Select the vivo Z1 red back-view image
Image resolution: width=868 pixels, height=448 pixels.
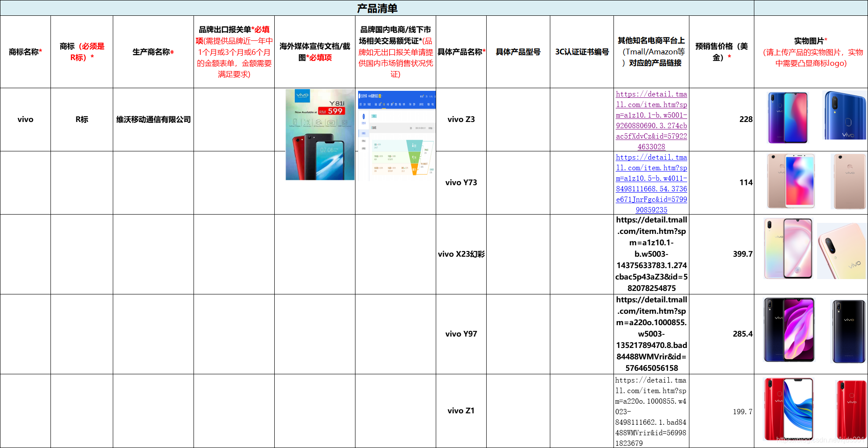tap(851, 410)
